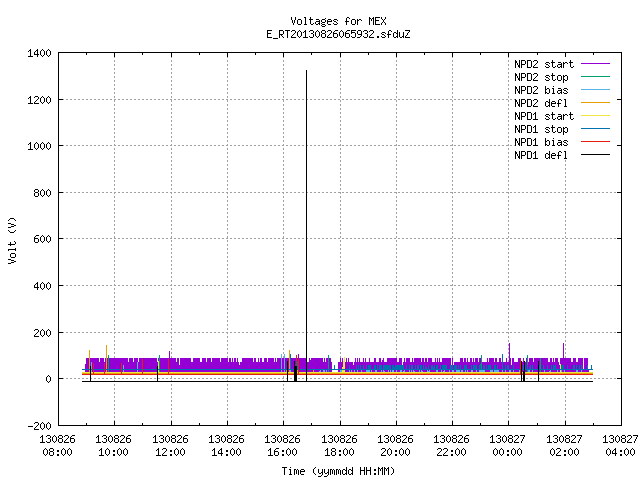640x480 pixels.
Task: Click the '130827 04:00' time tick label
Action: coord(620,446)
